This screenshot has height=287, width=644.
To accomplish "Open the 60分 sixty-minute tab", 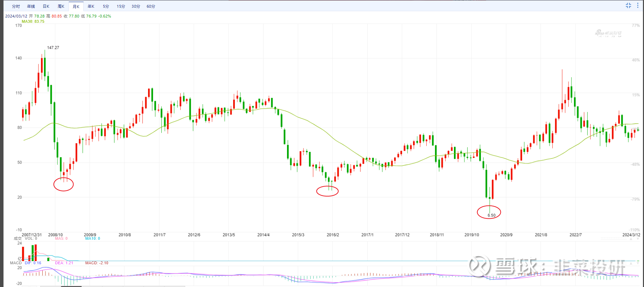I will (x=151, y=6).
